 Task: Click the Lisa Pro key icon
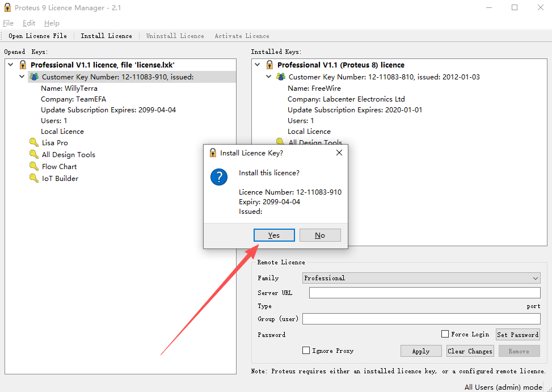pos(34,142)
